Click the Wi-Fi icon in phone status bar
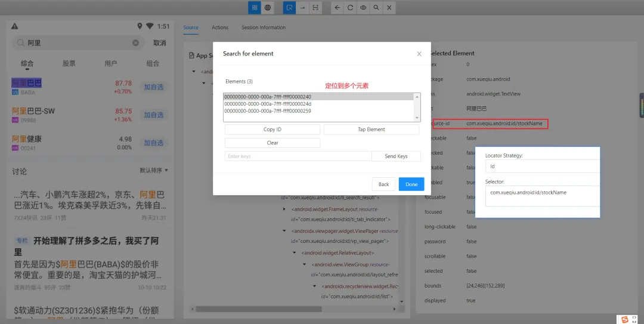Image resolution: width=644 pixels, height=324 pixels. [x=150, y=26]
